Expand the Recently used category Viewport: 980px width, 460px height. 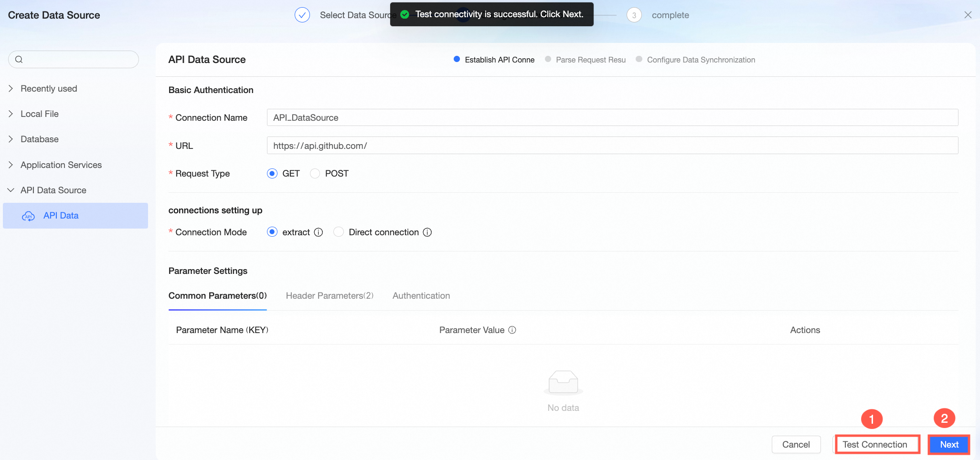point(11,89)
